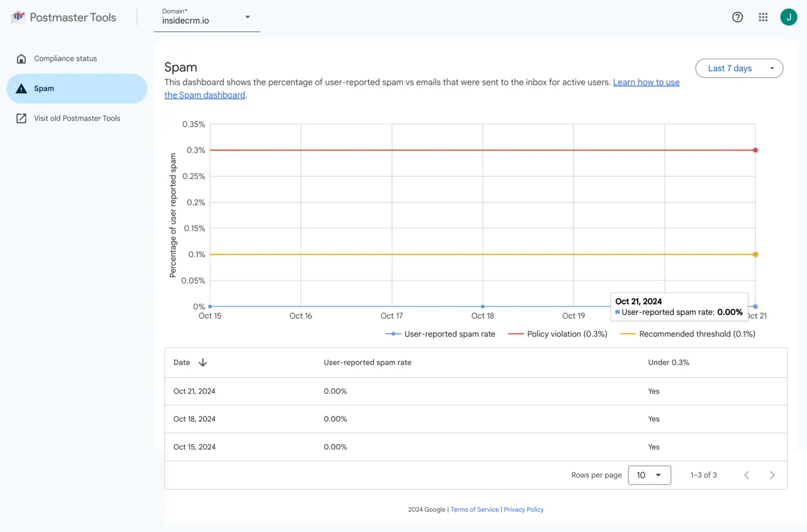Open Compliance status in the sidebar
The height and width of the screenshot is (532, 807).
pos(77,59)
